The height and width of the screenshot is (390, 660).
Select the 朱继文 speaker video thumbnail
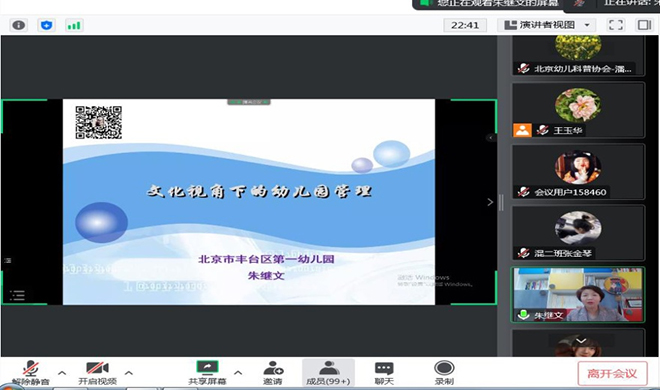(578, 294)
